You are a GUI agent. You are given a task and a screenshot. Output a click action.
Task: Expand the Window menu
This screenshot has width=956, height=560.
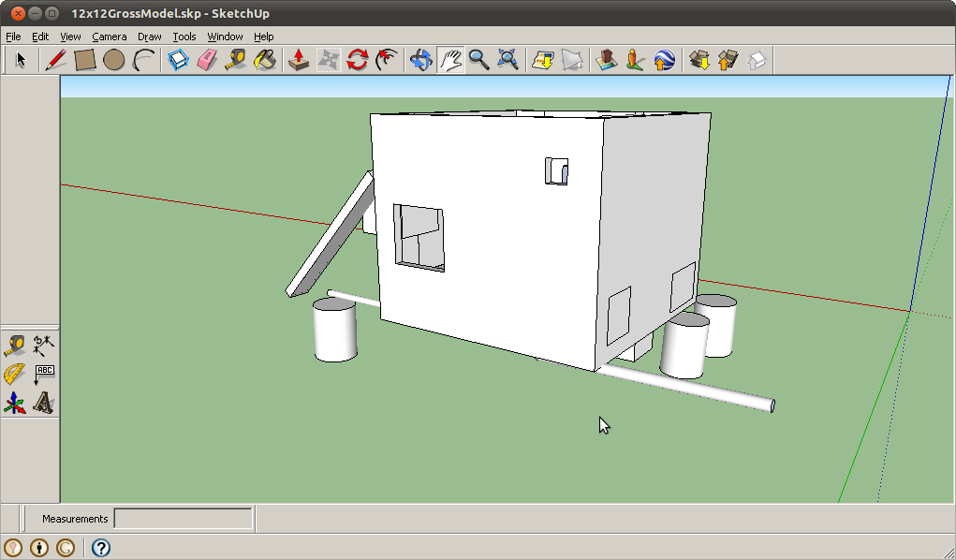click(x=225, y=37)
